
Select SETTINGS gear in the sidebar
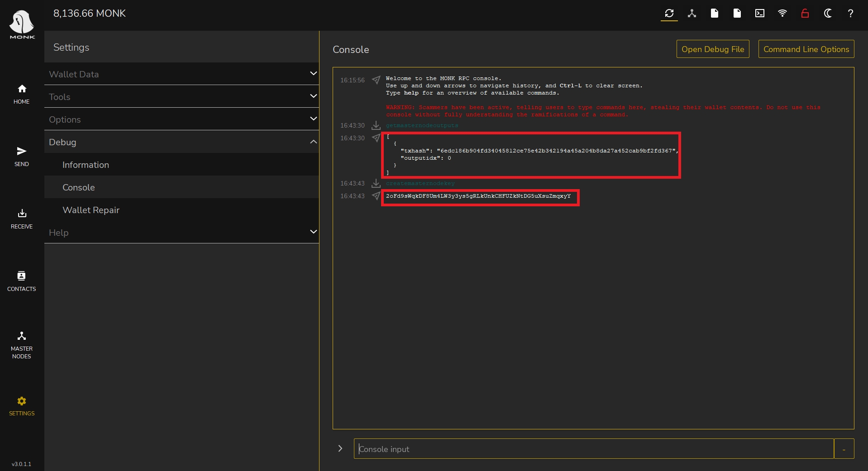tap(22, 406)
